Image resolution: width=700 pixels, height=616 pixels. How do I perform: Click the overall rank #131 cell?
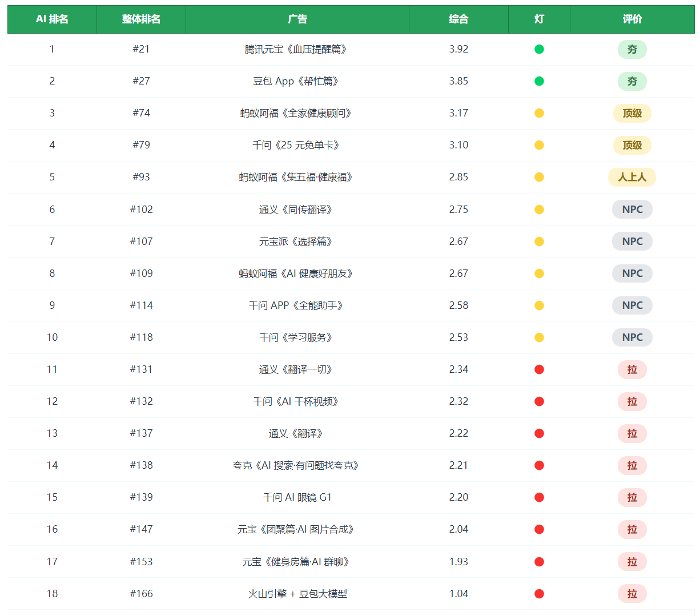tap(141, 369)
